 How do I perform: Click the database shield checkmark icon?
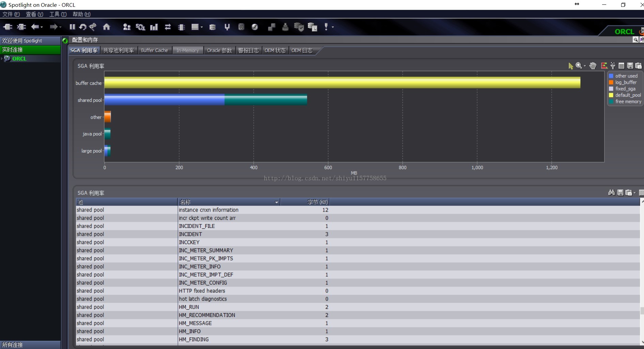[x=299, y=27]
